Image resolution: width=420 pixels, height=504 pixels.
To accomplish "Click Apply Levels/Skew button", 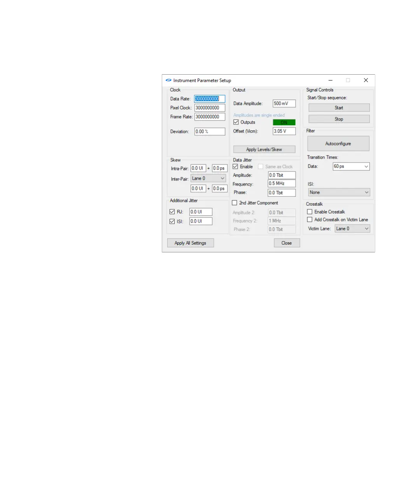I will click(x=264, y=149).
